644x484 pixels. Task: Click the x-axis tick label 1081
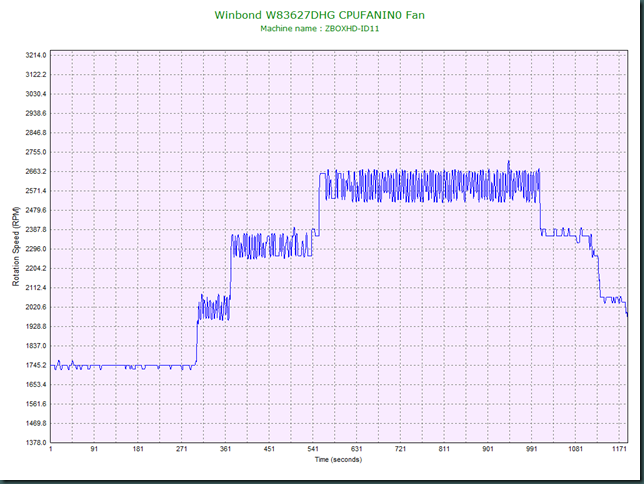pyautogui.click(x=575, y=449)
